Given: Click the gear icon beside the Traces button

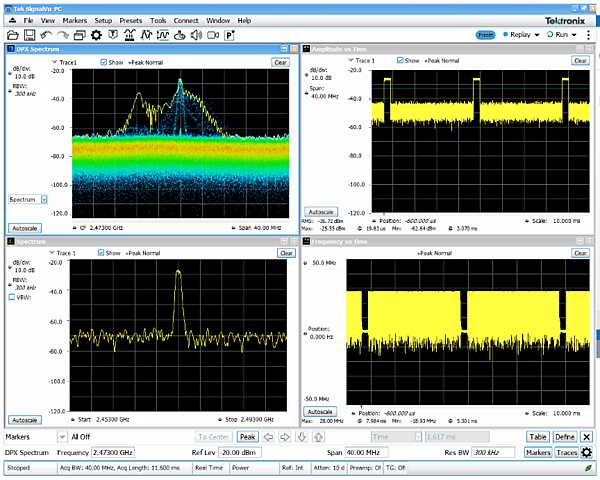Looking at the screenshot, I should click(586, 453).
